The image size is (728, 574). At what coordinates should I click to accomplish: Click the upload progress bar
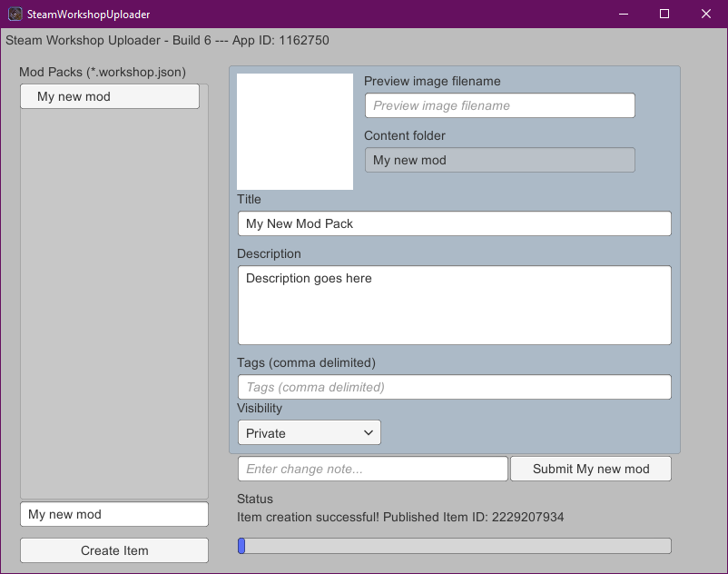point(455,546)
